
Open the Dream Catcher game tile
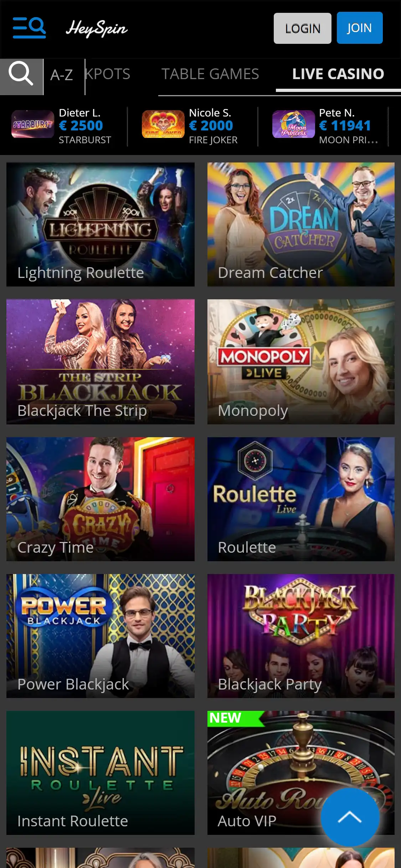click(301, 224)
